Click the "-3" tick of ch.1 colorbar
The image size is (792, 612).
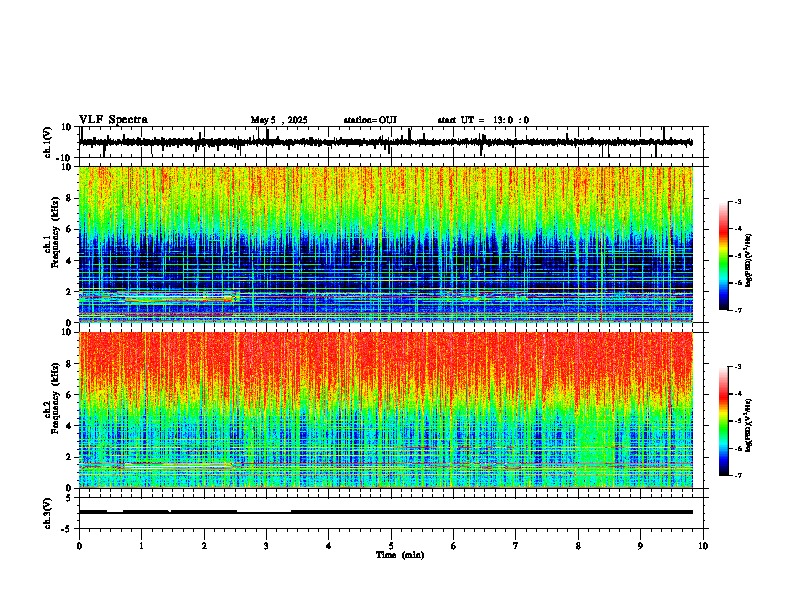738,201
